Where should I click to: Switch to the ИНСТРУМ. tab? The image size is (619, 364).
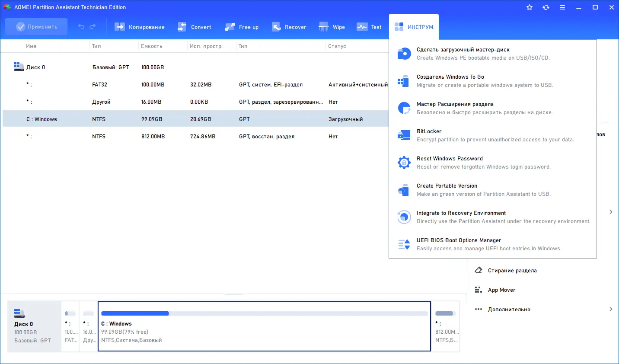pos(414,27)
